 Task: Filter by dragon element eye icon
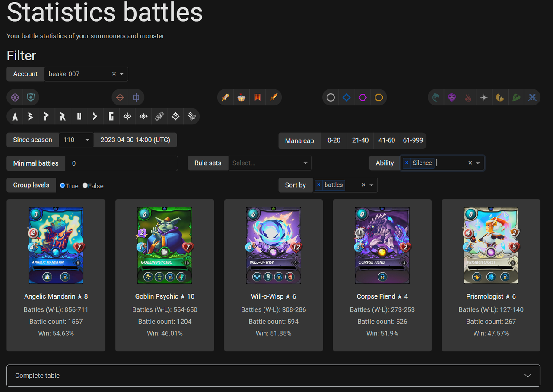pyautogui.click(x=500, y=98)
